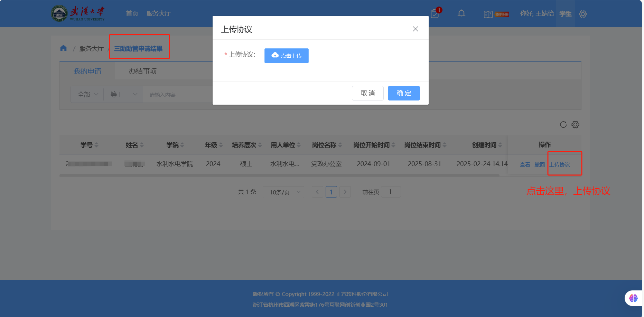
Task: Open the notification bell icon
Action: 461,14
